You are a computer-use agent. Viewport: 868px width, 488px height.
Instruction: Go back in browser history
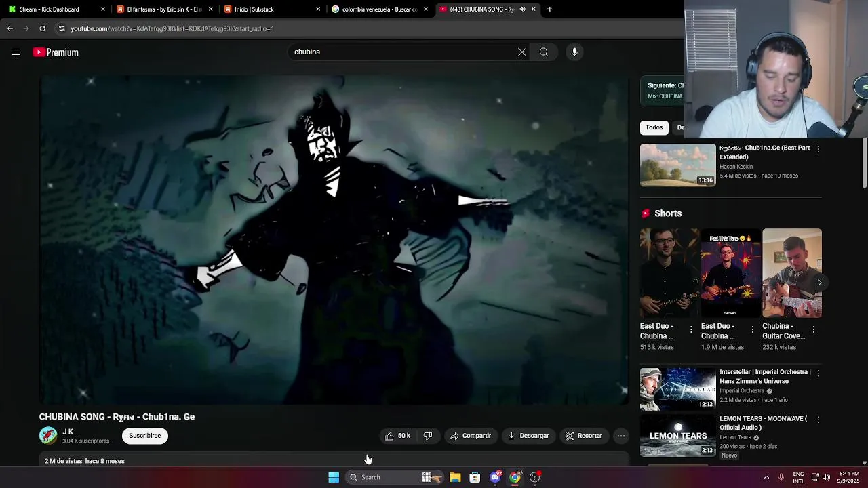(9, 28)
